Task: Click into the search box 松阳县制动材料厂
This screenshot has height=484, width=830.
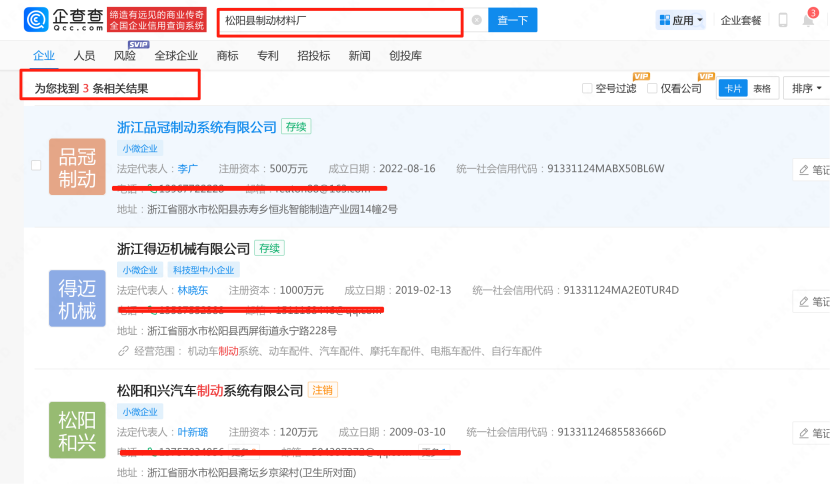Action: (340, 21)
